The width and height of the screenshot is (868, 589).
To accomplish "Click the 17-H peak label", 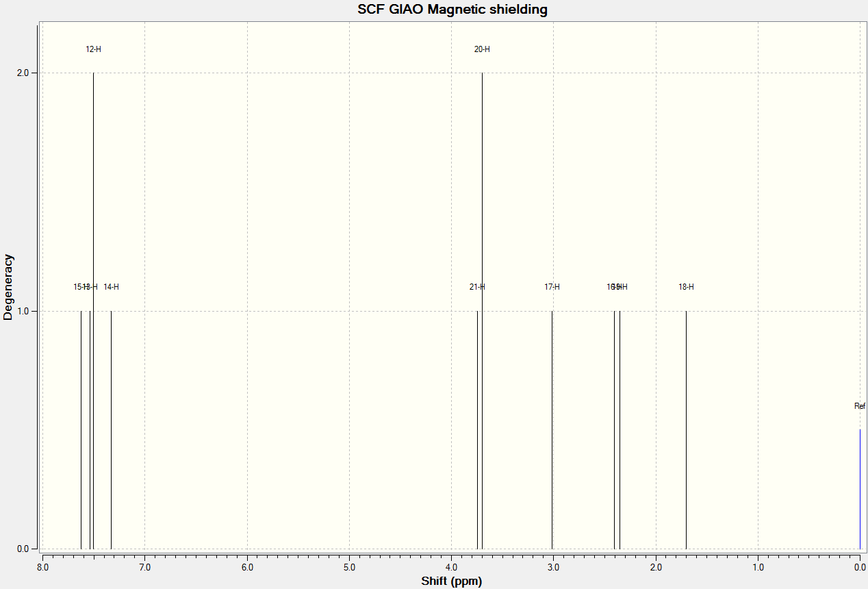I will pos(552,287).
